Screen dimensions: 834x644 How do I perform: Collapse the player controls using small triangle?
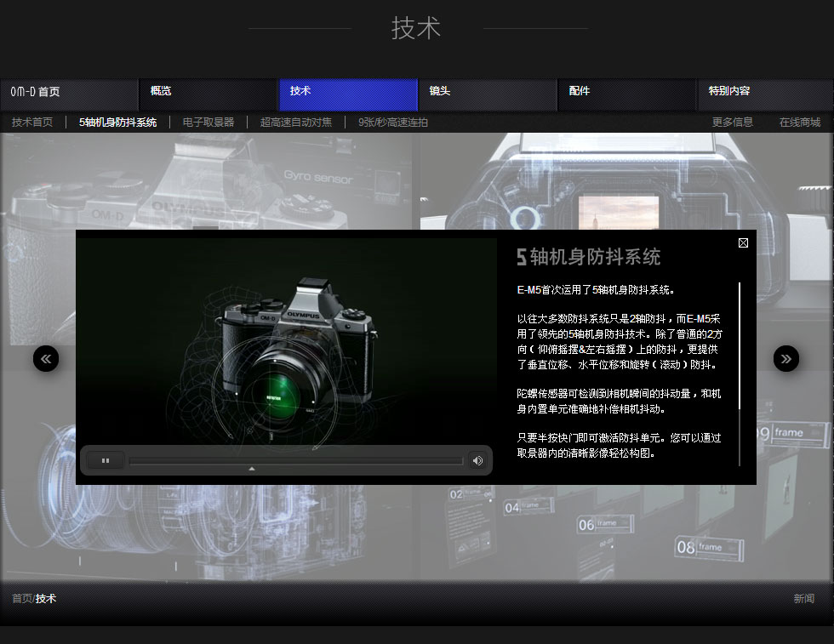coord(251,469)
